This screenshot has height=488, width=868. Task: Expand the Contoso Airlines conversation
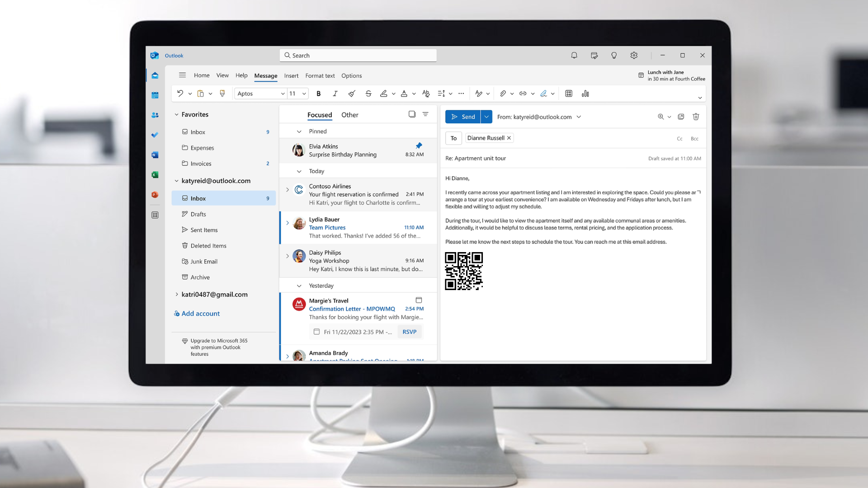288,190
